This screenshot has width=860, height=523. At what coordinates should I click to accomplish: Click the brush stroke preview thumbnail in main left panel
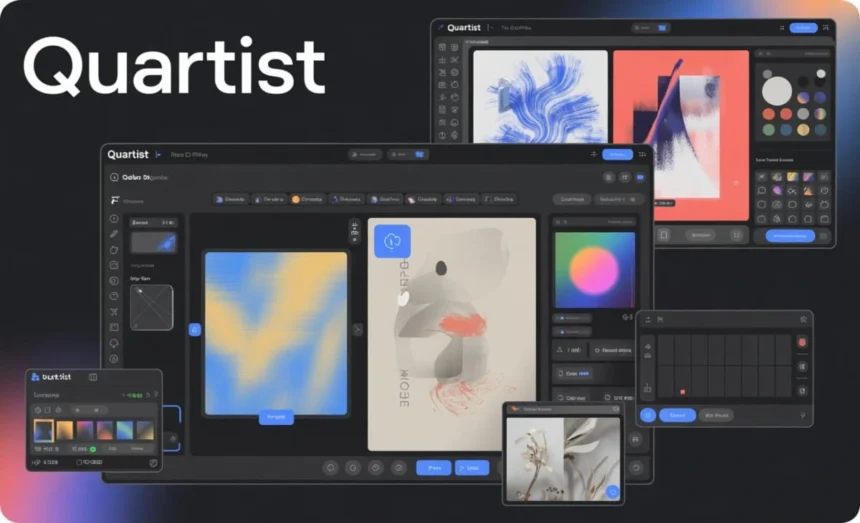click(153, 242)
